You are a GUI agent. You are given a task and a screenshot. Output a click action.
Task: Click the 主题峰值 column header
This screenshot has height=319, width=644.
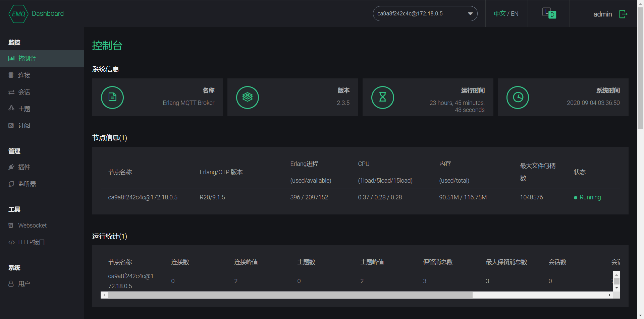[372, 262]
